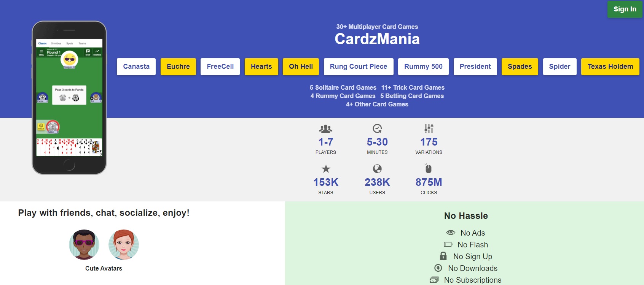This screenshot has width=644, height=285.
Task: Click the green Sign In button
Action: (625, 9)
